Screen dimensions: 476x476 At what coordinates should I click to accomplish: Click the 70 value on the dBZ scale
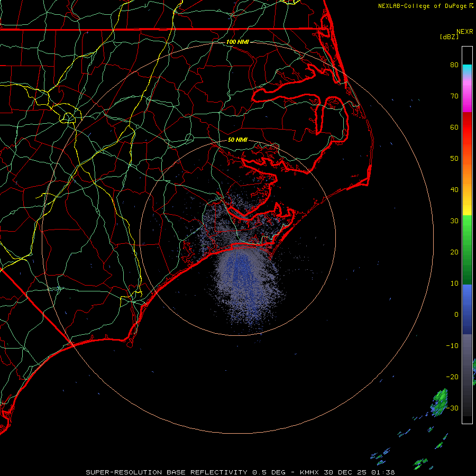tap(454, 96)
